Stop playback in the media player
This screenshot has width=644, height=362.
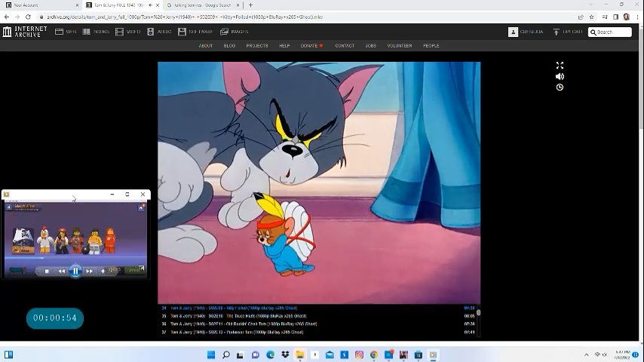47,271
